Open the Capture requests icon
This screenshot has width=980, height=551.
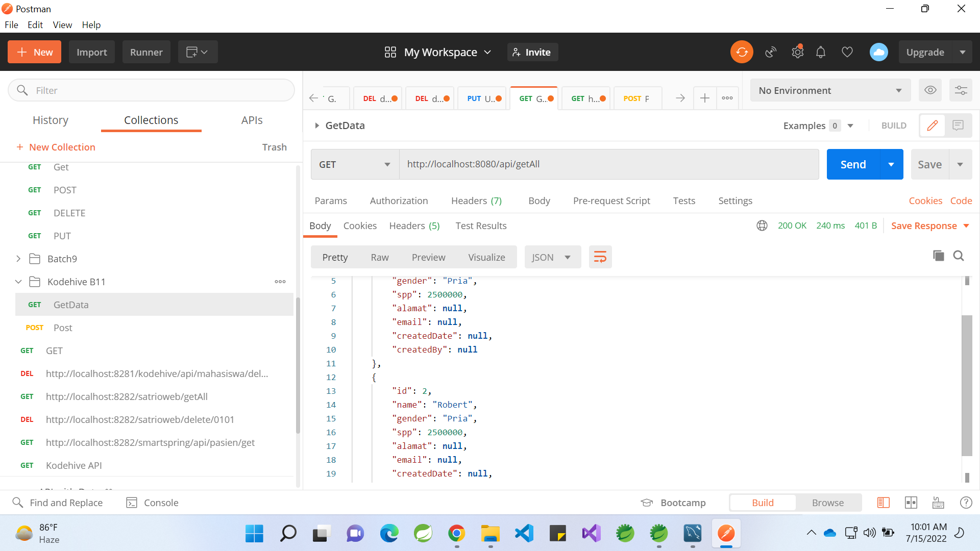tap(770, 52)
